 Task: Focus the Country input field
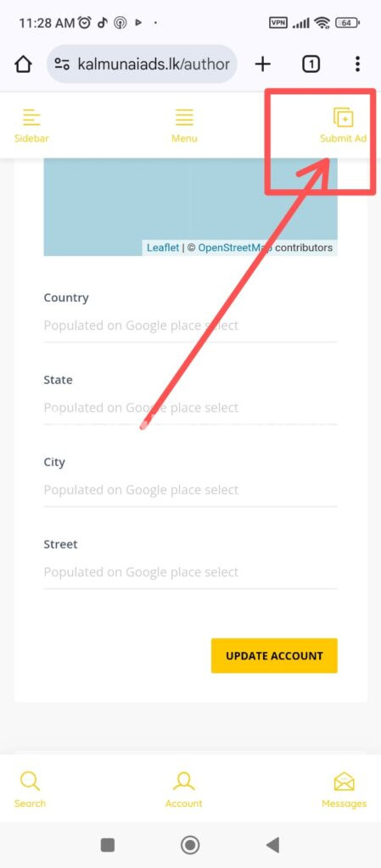pyautogui.click(x=190, y=325)
